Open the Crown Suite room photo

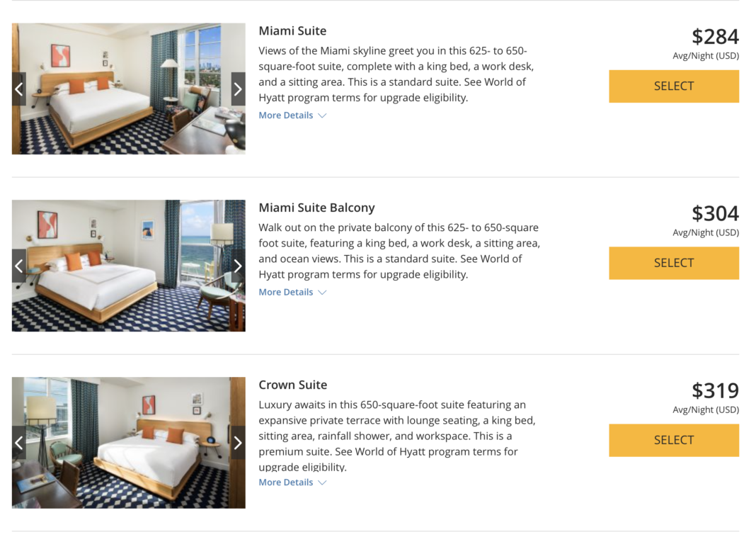tap(128, 443)
